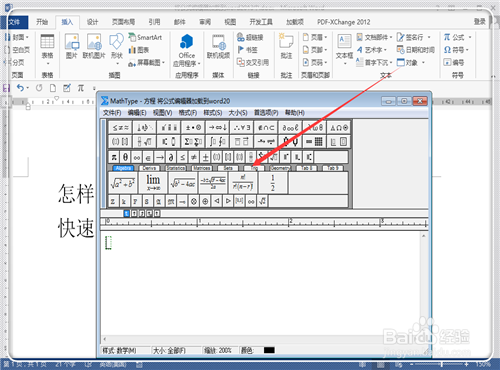The width and height of the screenshot is (500, 370).
Task: Insert pi symbol from MathType small bar
Action: 114,157
